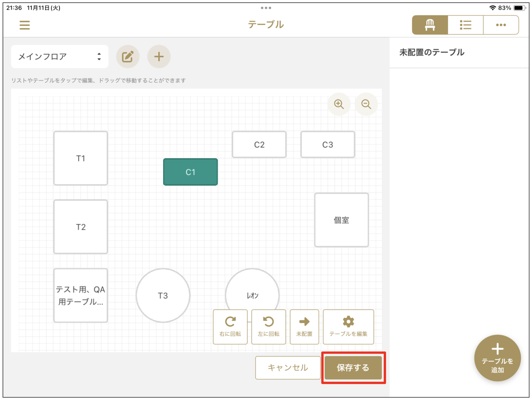
Task: Unplace the selected table using 未配置
Action: 304,327
